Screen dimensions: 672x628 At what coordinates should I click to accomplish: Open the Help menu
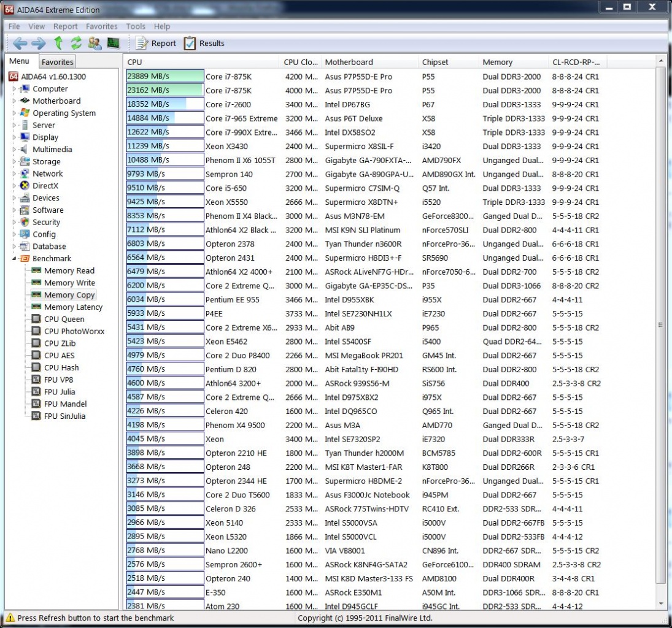162,26
